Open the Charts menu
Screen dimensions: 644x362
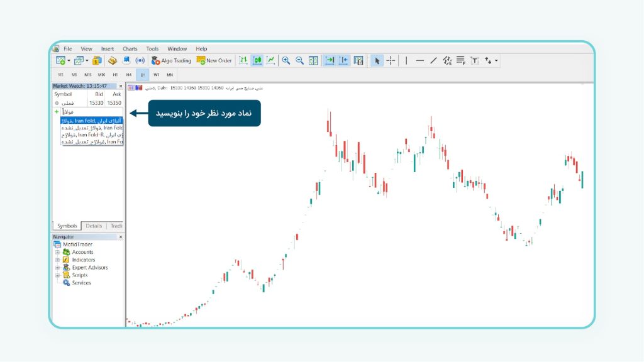130,48
